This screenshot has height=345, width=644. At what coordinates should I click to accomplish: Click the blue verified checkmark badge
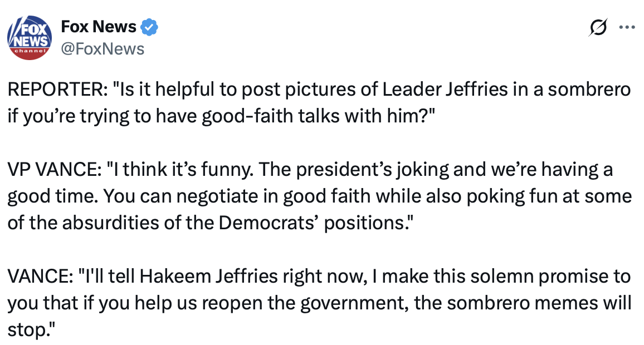point(149,27)
